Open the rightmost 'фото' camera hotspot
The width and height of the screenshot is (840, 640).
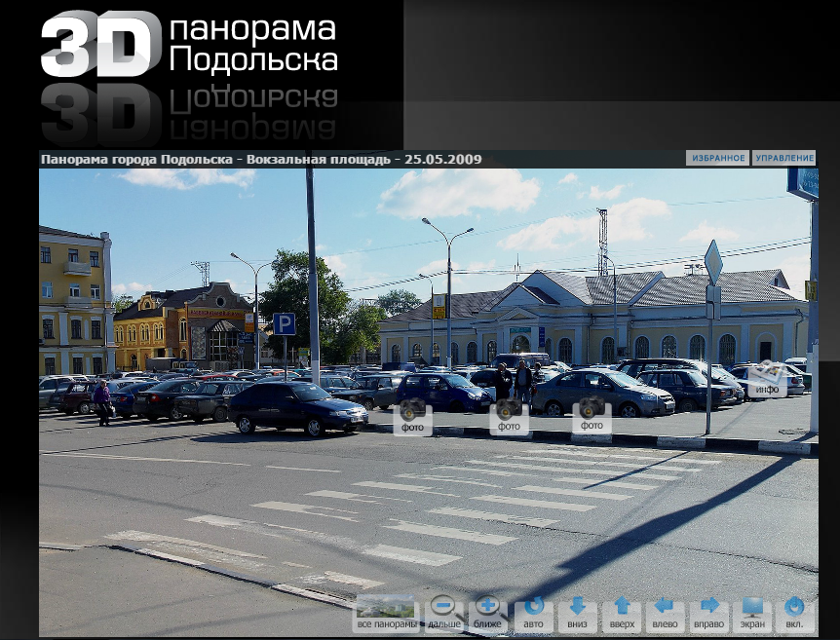[x=592, y=415]
